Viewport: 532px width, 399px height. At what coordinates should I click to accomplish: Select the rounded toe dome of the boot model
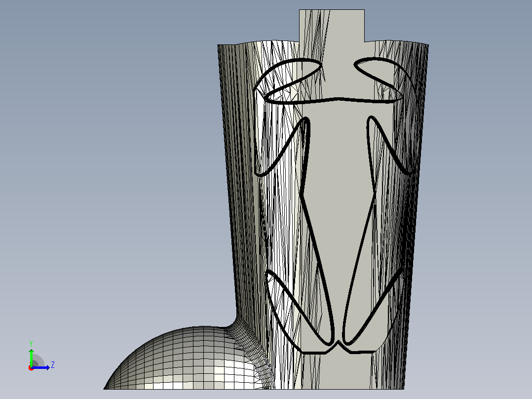coord(187,358)
